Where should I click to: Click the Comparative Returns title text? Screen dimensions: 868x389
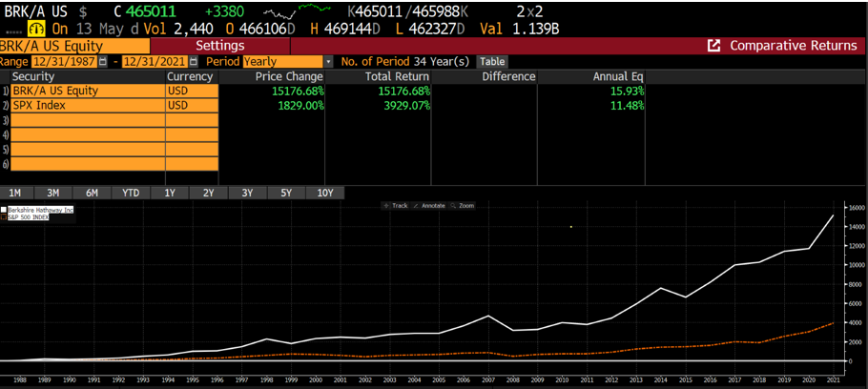(x=793, y=46)
